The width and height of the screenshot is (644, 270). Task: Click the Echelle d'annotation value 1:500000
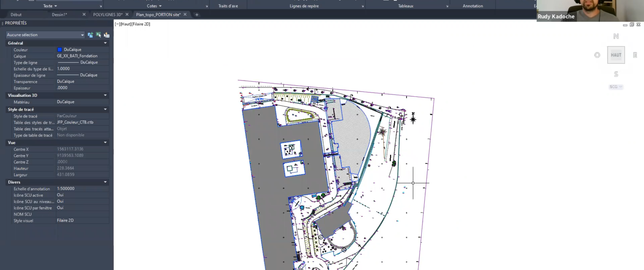82,189
